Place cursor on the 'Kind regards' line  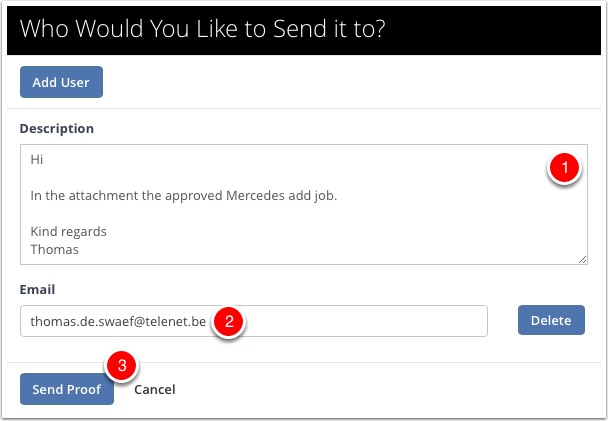click(68, 231)
